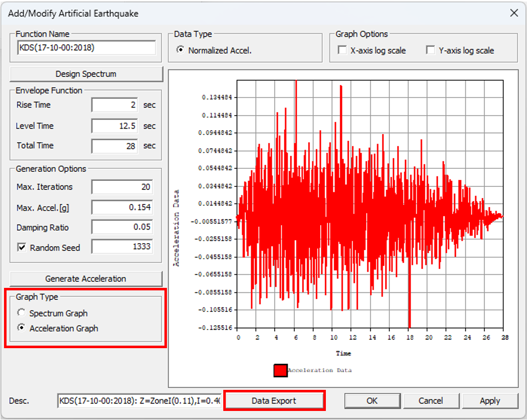Viewport: 527px width, 420px height.
Task: Focus the Level Time field
Action: [x=114, y=126]
